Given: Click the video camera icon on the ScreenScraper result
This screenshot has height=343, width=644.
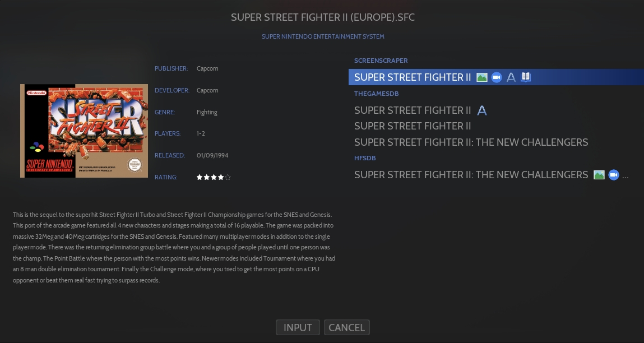Looking at the screenshot, I should [x=497, y=77].
